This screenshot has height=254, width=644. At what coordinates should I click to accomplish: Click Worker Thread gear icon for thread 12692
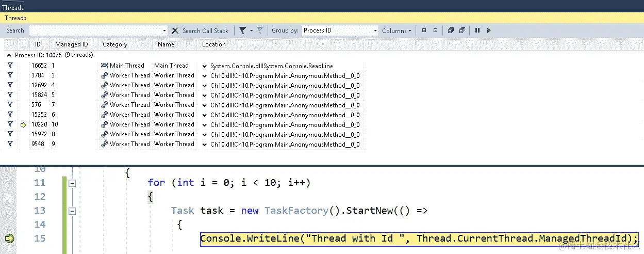coord(105,85)
